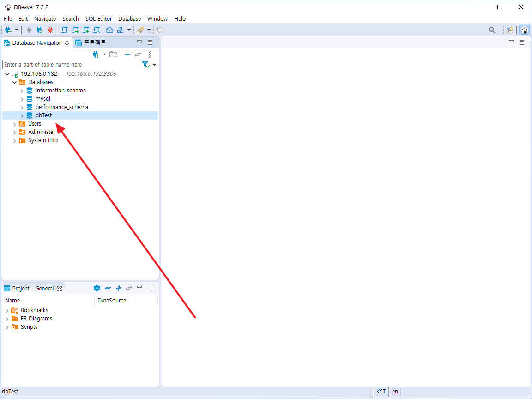The height and width of the screenshot is (399, 532).
Task: Click the Open Perspective table icon
Action: tap(510, 30)
